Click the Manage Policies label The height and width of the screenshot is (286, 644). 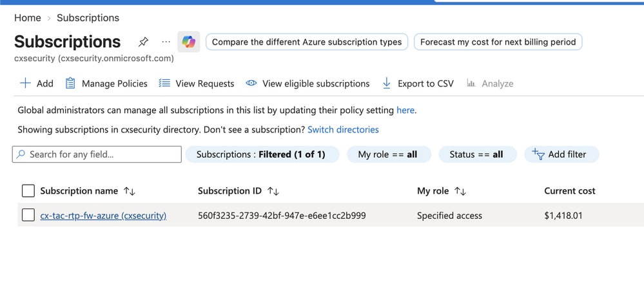click(x=115, y=83)
